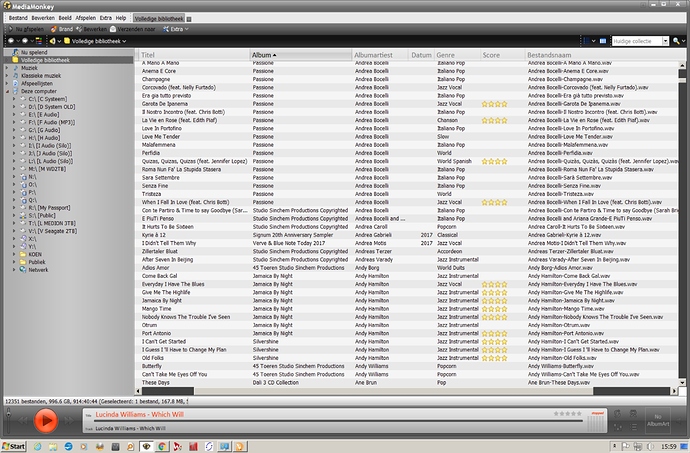Click the No AlbumArt thumbnail
This screenshot has height=453, width=690.
[x=658, y=420]
